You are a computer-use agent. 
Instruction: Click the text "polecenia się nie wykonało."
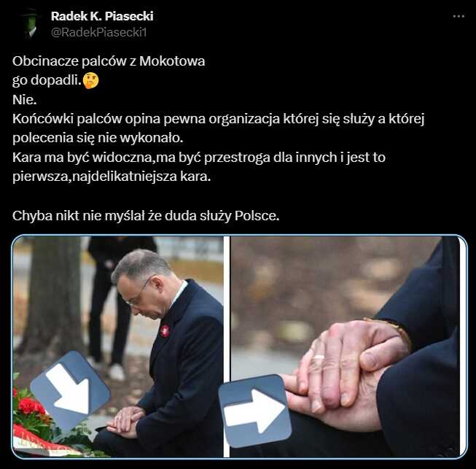click(x=98, y=138)
